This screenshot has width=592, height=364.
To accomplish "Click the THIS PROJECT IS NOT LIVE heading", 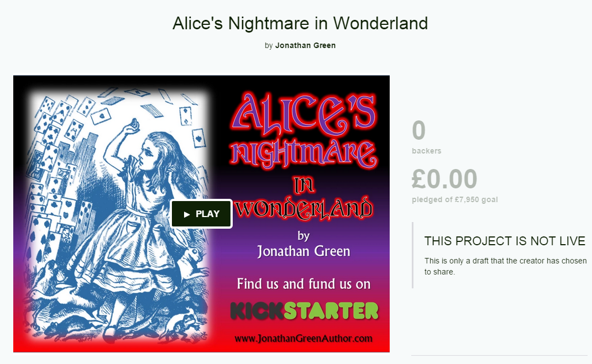I will tap(505, 241).
